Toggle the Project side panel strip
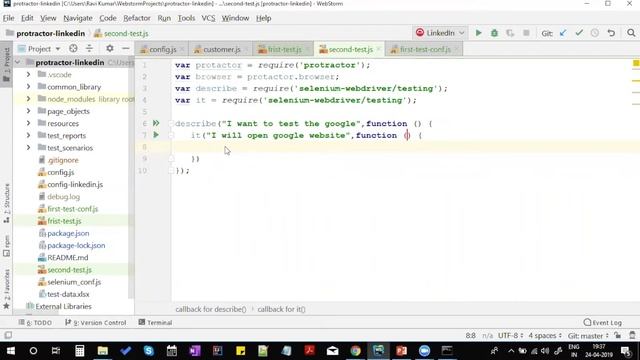This screenshot has height=360, width=640. pos(7,64)
